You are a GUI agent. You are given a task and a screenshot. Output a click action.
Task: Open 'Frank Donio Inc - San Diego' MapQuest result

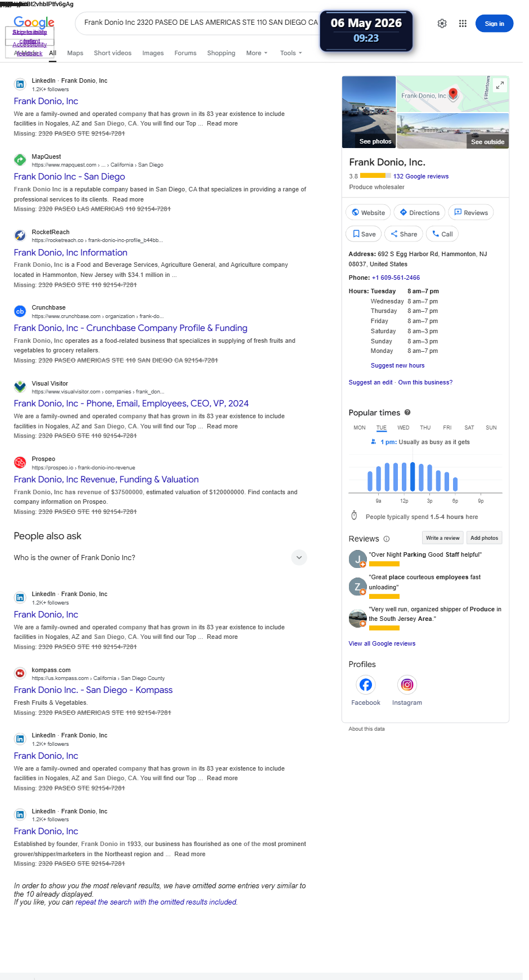pyautogui.click(x=69, y=177)
